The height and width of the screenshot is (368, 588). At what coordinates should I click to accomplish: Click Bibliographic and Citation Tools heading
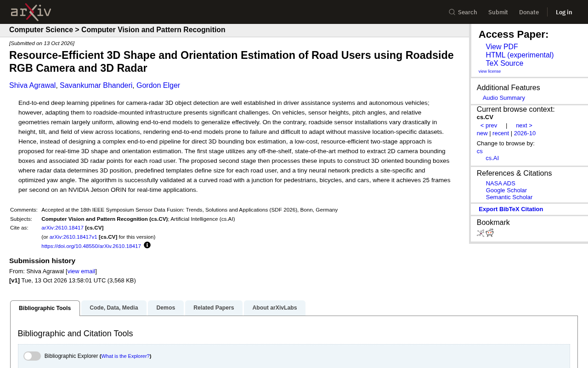coord(75,333)
